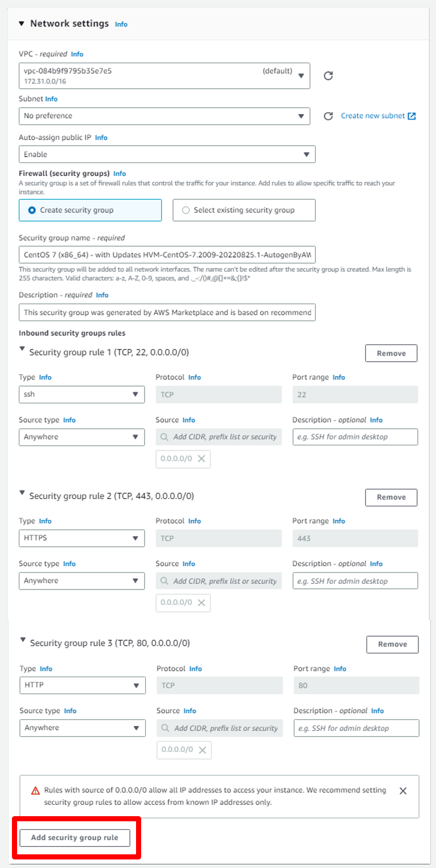Refresh the VPC list
This screenshot has height=868, width=436.
pyautogui.click(x=328, y=76)
